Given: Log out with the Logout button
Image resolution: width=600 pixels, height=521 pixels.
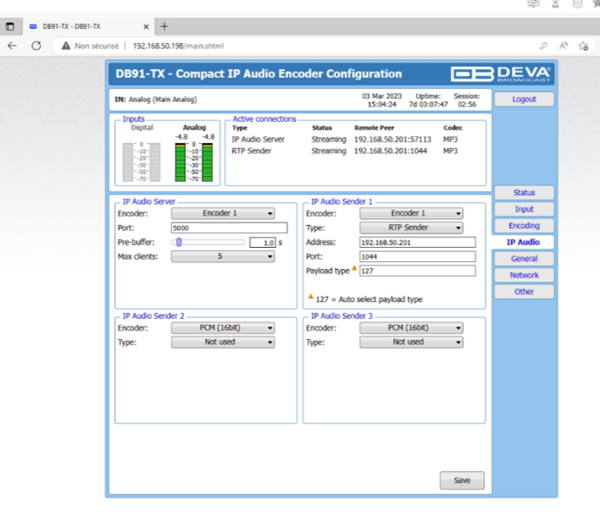Looking at the screenshot, I should tap(524, 99).
